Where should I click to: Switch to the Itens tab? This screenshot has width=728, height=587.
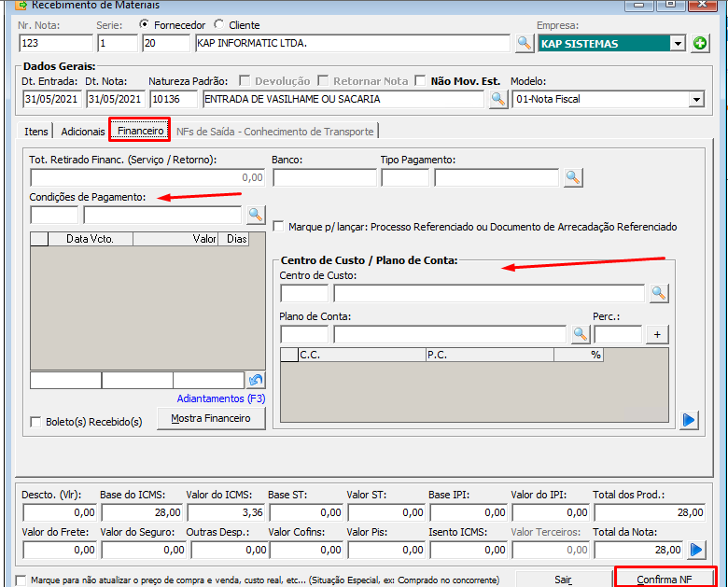tap(36, 132)
